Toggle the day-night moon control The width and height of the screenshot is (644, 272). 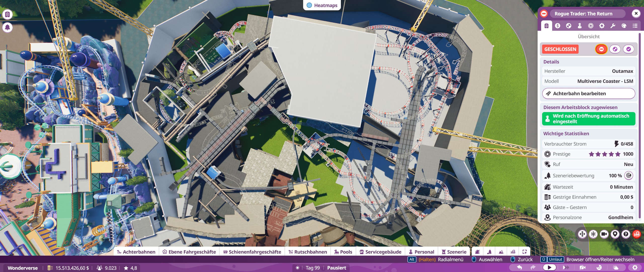tap(599, 267)
